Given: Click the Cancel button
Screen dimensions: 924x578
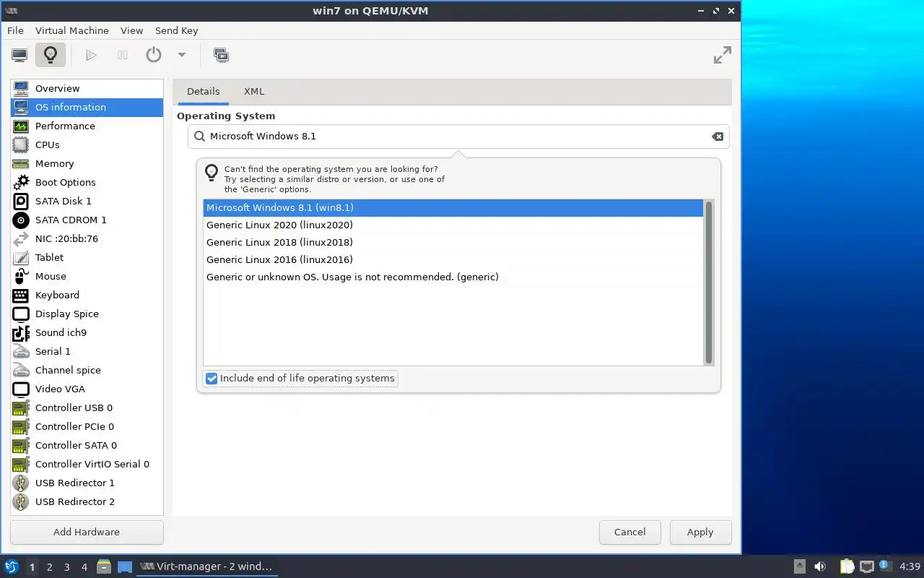Looking at the screenshot, I should point(629,532).
